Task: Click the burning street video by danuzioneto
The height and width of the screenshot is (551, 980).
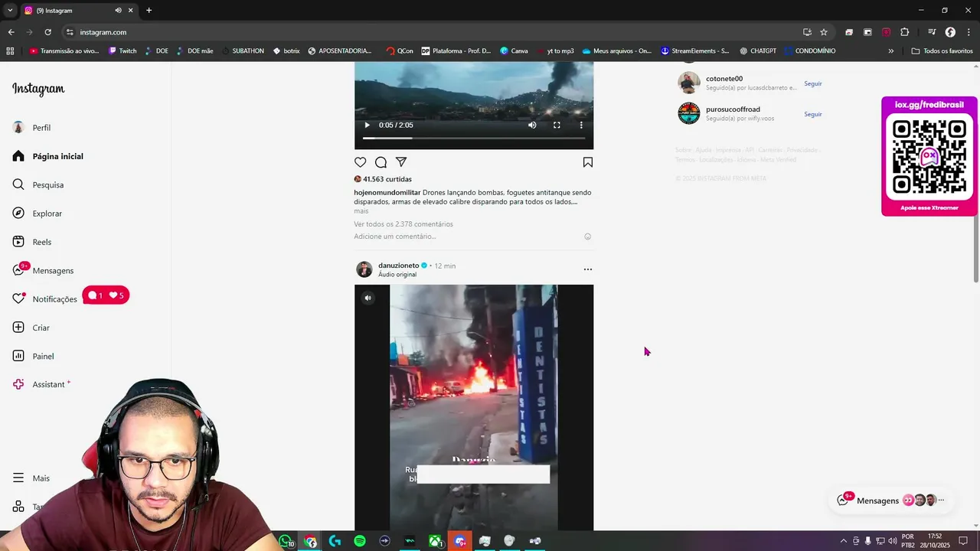Action: click(x=474, y=407)
